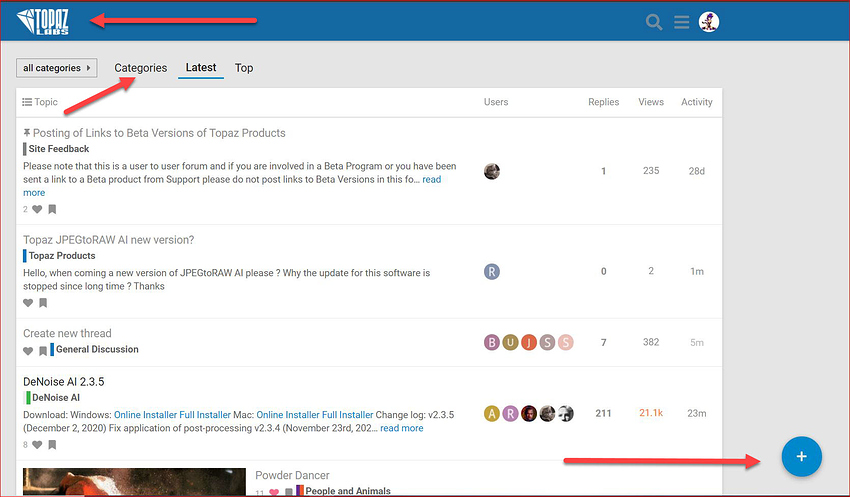Open the General Discussion category

[97, 349]
